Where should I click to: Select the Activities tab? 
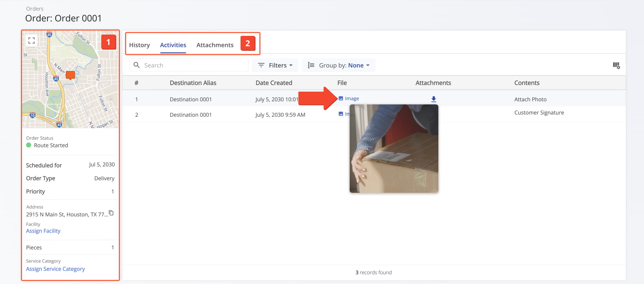click(173, 45)
